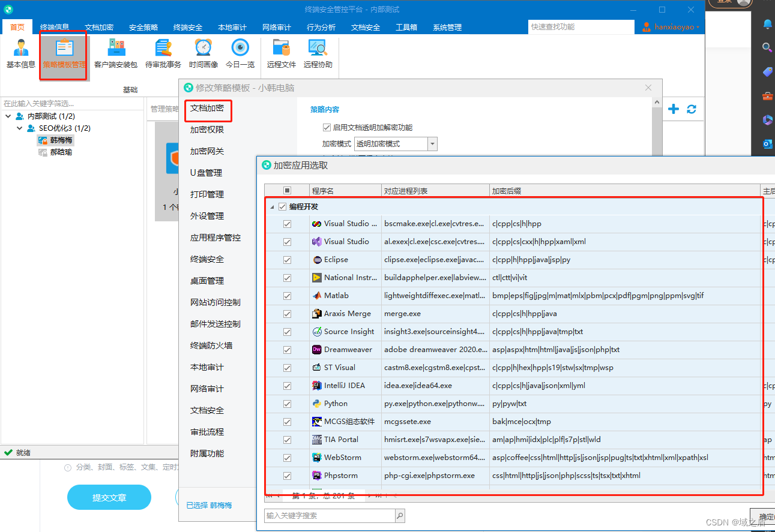This screenshot has height=532, width=775.
Task: Click the Eclipse program icon in the list
Action: coord(317,260)
